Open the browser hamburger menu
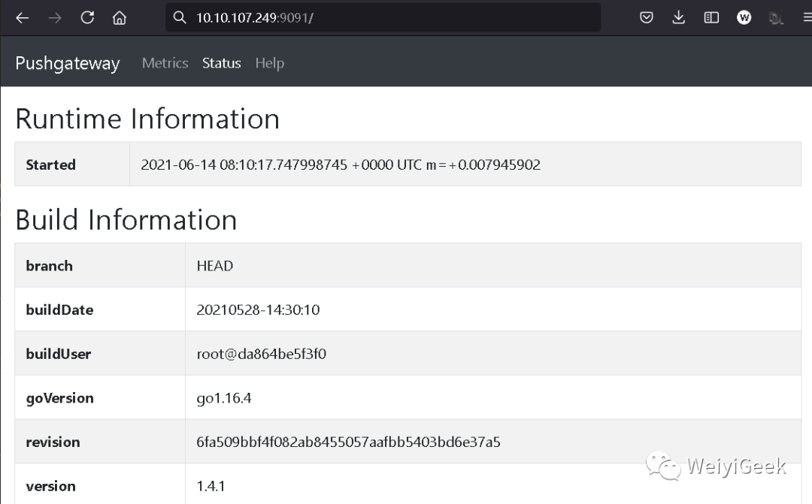 coord(807,17)
